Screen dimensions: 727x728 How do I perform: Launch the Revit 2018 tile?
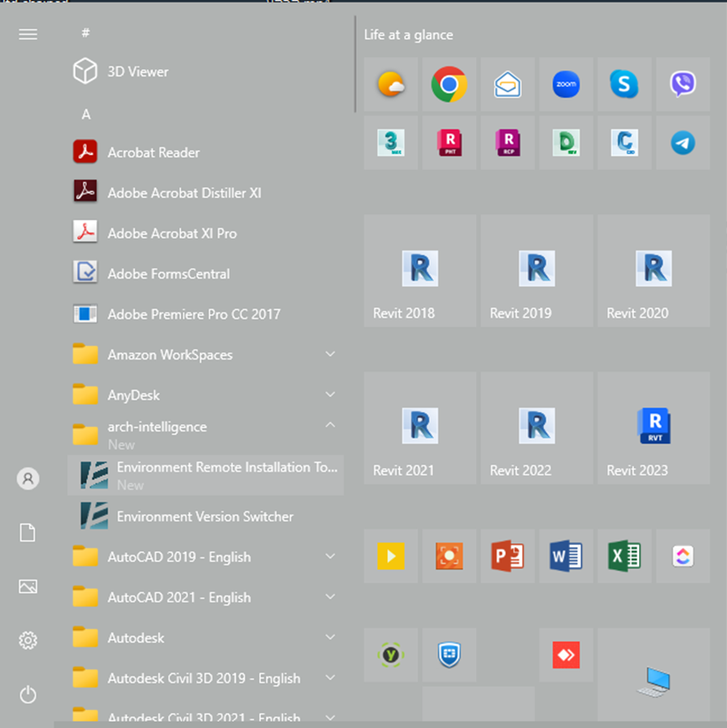(420, 271)
